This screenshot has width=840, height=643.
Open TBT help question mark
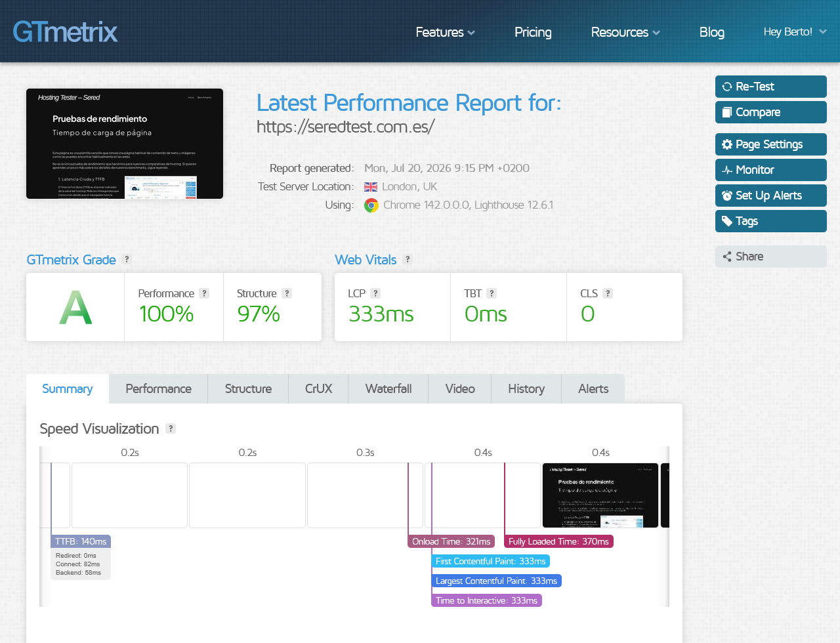(492, 293)
